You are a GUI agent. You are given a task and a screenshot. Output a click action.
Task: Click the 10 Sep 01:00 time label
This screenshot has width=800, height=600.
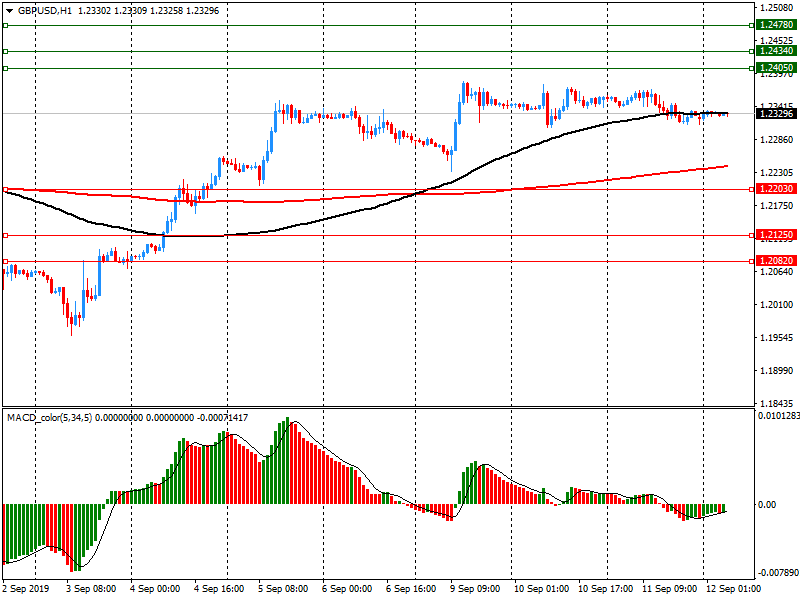(x=542, y=589)
